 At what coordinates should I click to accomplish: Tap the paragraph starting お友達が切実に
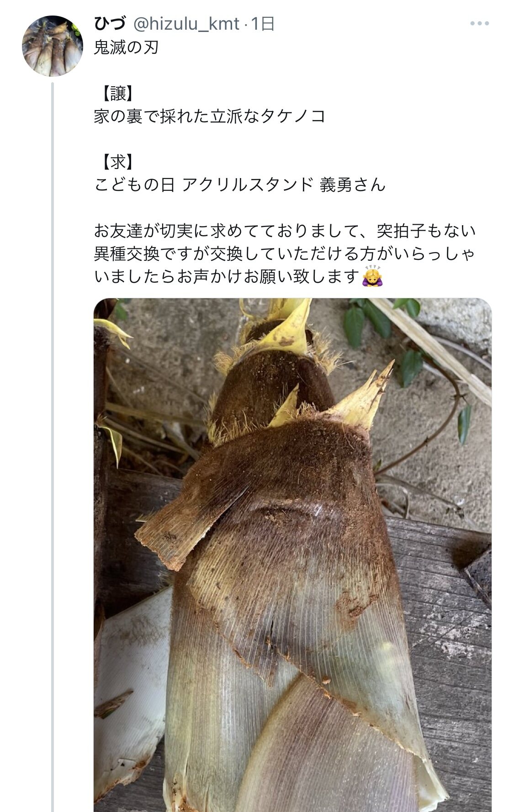click(x=285, y=253)
